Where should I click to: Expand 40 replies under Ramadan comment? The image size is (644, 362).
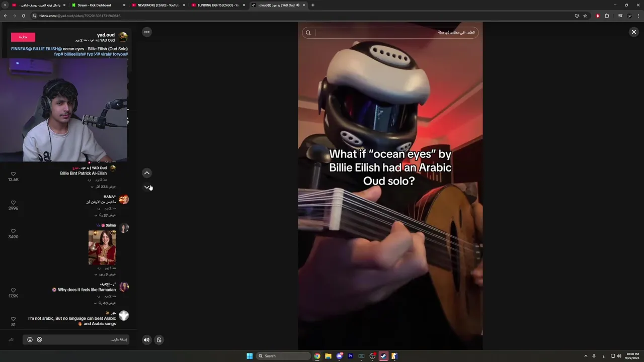[x=105, y=303]
